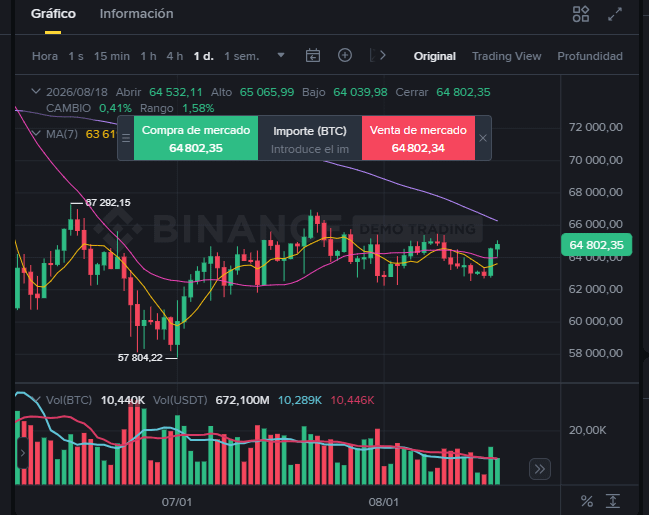This screenshot has height=515, width=649.
Task: Open the go-to-date calendar icon
Action: click(x=312, y=55)
